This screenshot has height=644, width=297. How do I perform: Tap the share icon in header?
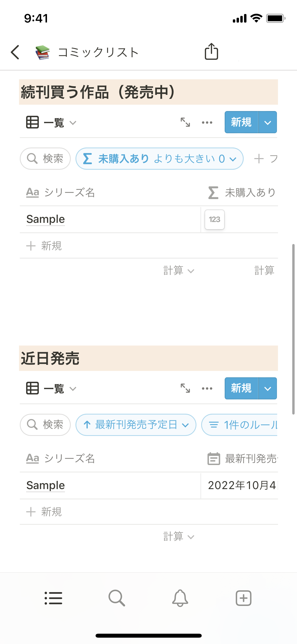pyautogui.click(x=211, y=52)
